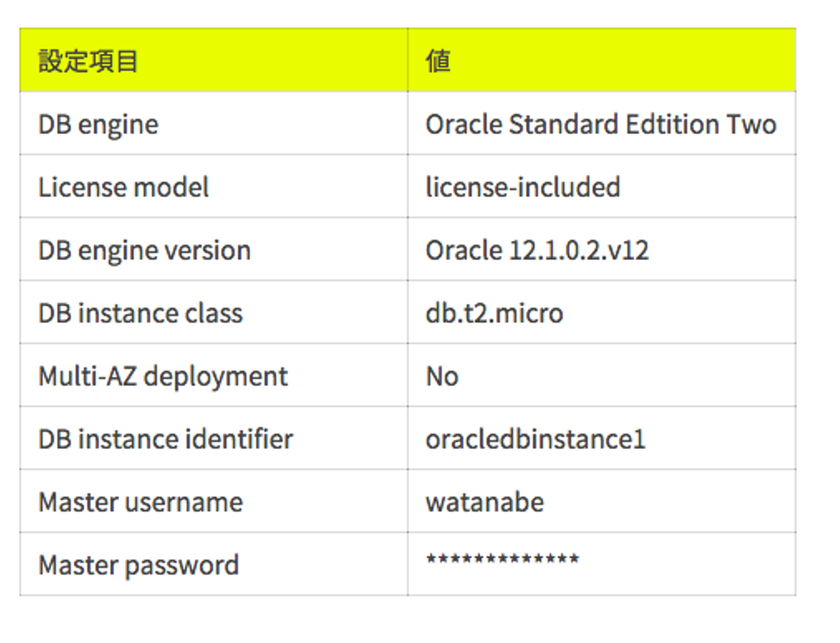Click the license-included value cell
The image size is (840, 643).
tap(523, 187)
